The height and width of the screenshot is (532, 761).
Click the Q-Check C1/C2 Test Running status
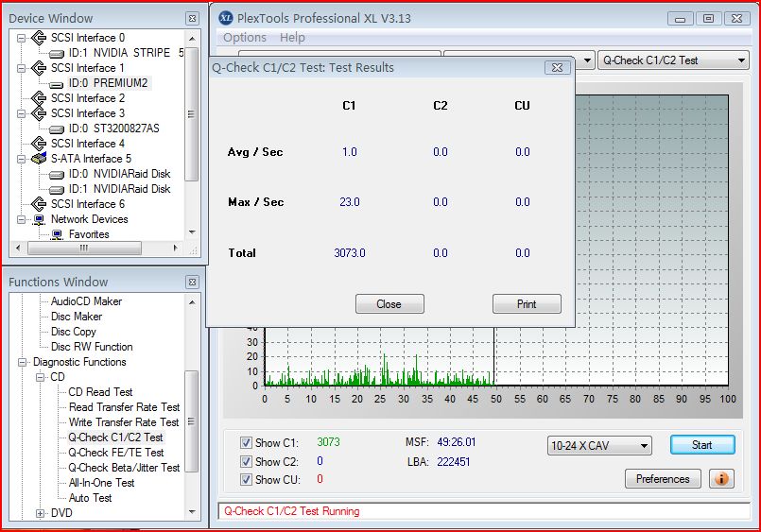point(292,511)
